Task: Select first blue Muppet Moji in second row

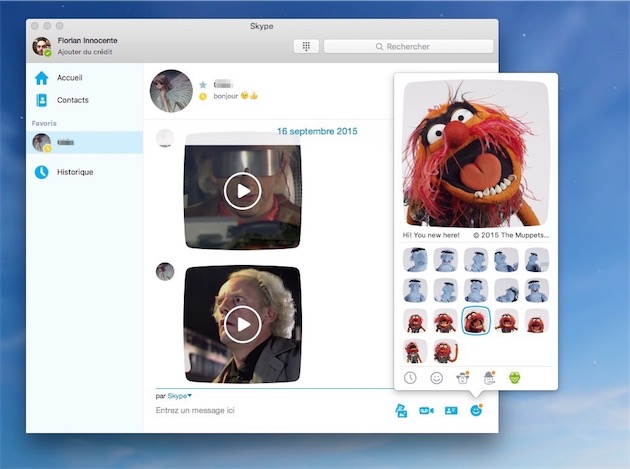Action: tap(415, 290)
